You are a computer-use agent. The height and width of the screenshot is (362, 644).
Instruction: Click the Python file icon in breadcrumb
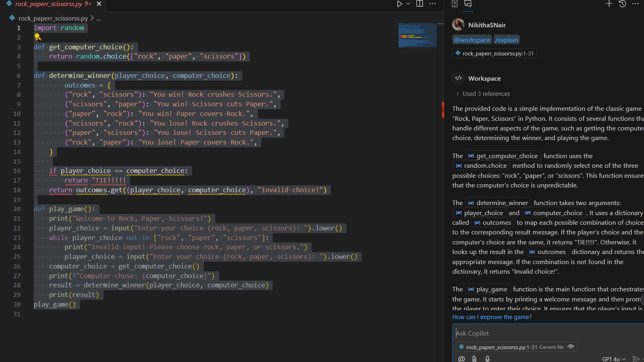click(x=12, y=18)
